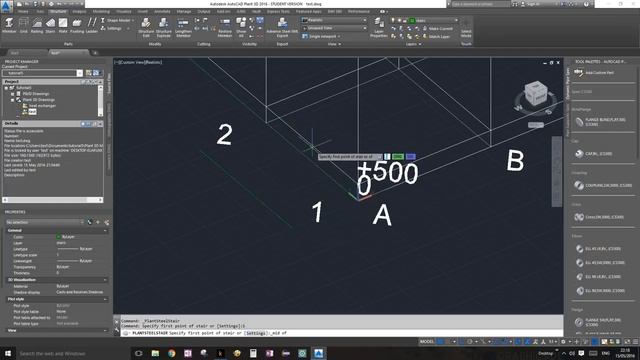The width and height of the screenshot is (640, 360).
Task: Switch to the Home ribbon tab
Action: click(23, 11)
